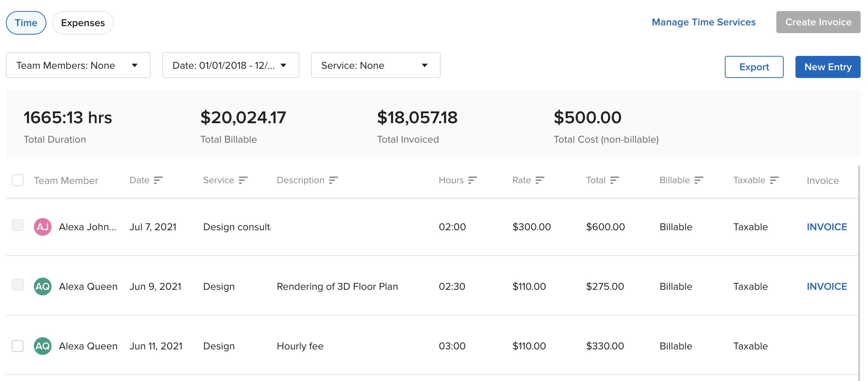
Task: Open the Service filter dropdown
Action: click(x=375, y=65)
